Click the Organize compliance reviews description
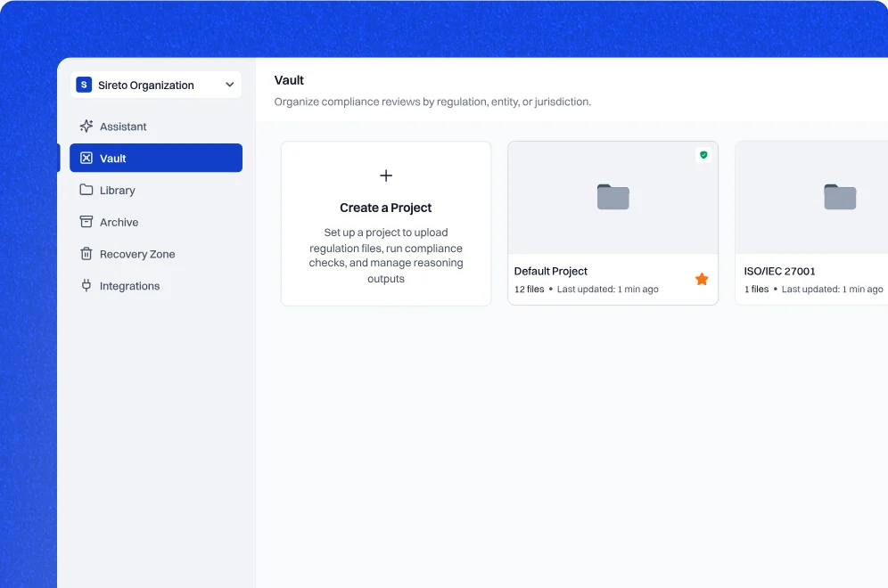The width and height of the screenshot is (888, 588). [x=432, y=102]
